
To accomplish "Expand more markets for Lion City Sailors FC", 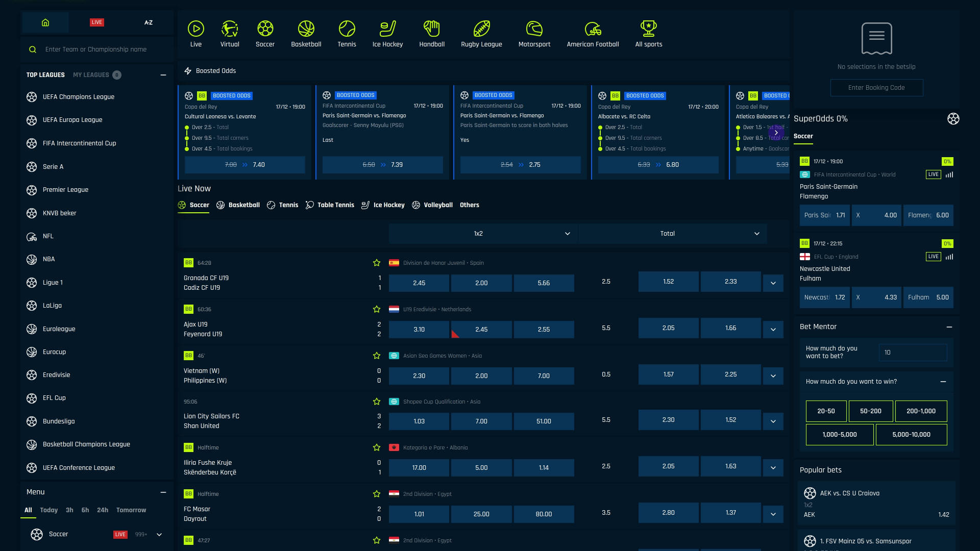I will tap(773, 421).
